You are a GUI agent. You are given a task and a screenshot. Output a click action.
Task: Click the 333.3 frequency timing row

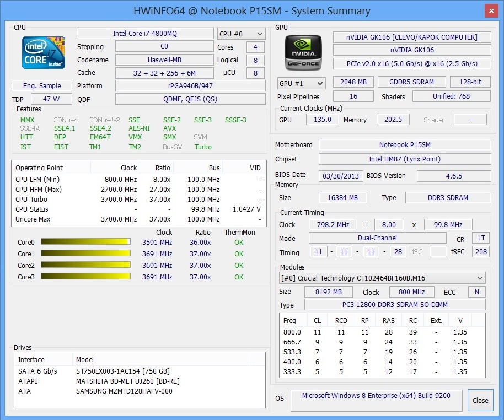pos(382,372)
